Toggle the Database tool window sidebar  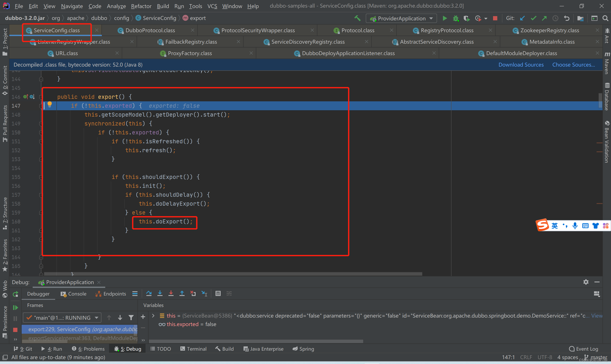[607, 97]
